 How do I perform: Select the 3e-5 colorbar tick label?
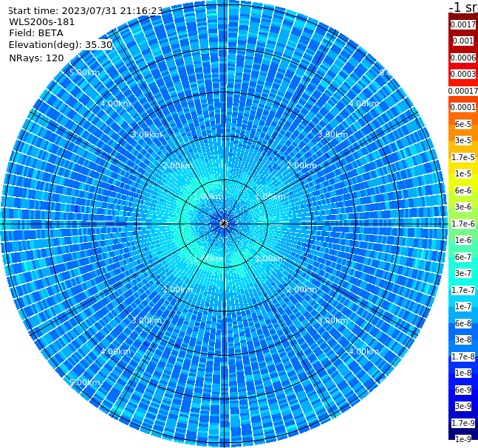click(463, 140)
